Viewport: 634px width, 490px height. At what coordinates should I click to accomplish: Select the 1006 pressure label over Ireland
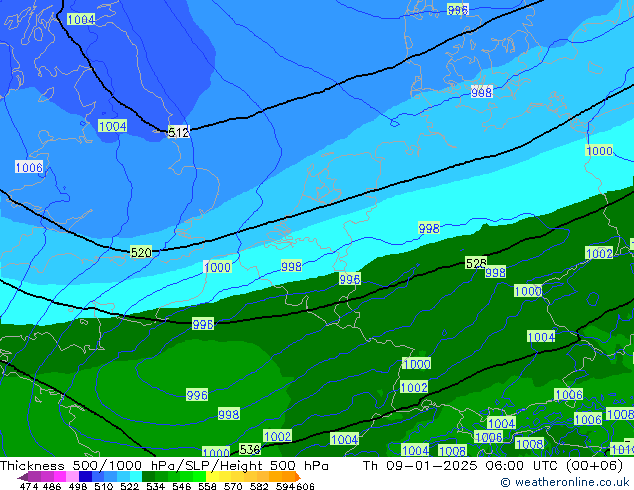tap(29, 167)
